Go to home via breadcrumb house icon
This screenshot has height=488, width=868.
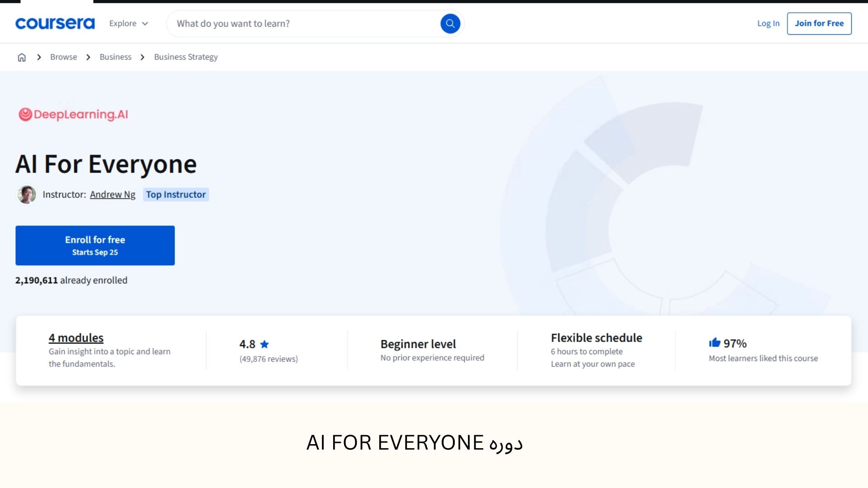[x=22, y=57]
